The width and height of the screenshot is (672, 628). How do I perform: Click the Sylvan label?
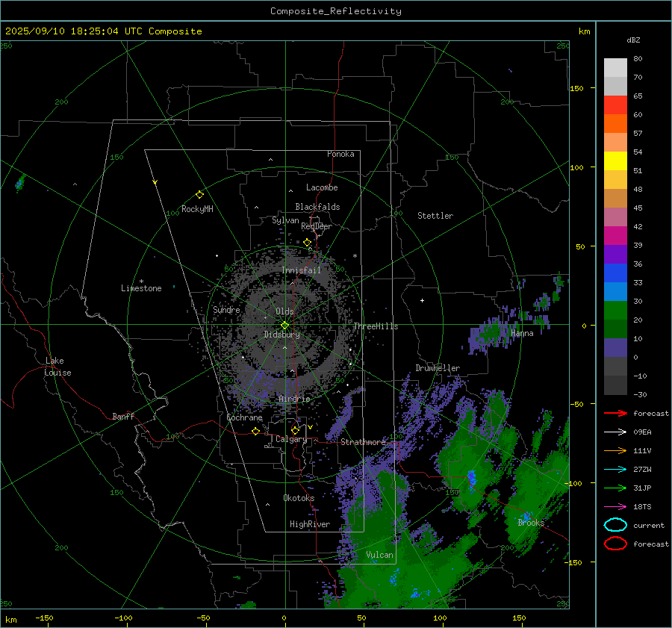point(285,220)
